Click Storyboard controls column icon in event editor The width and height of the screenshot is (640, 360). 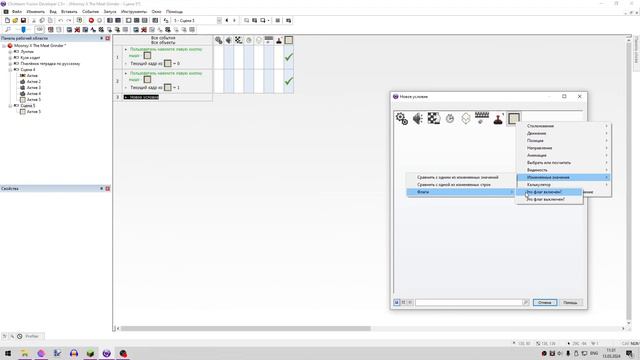(238, 40)
